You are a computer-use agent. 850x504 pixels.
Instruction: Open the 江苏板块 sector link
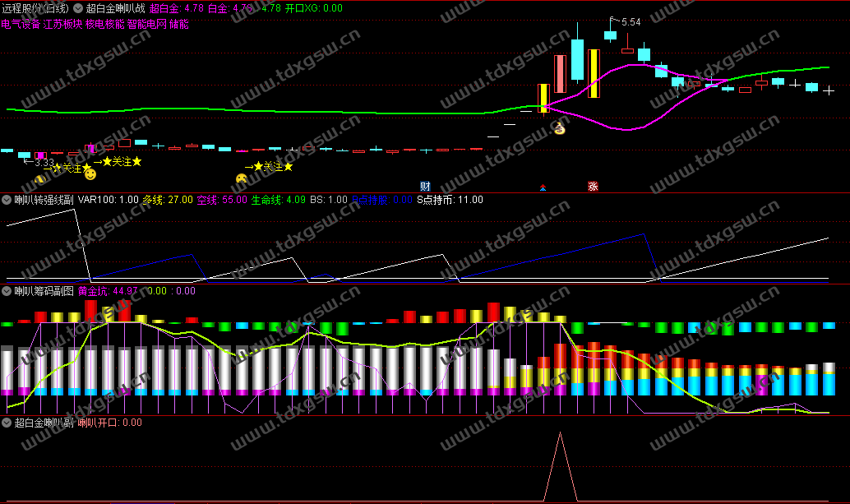click(62, 24)
